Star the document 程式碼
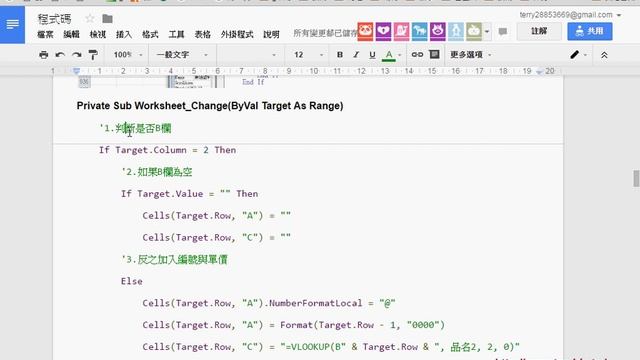Image resolution: width=640 pixels, height=360 pixels. 90,18
